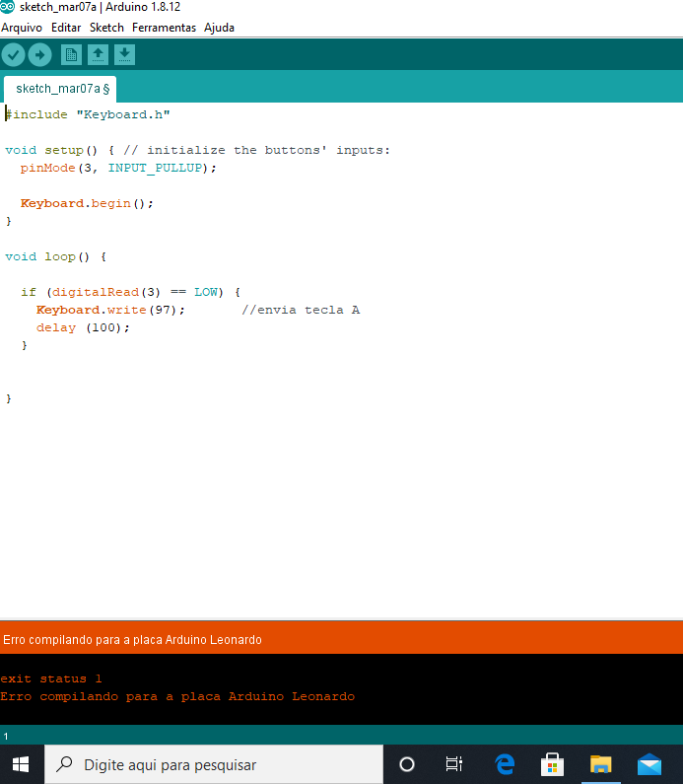This screenshot has height=784, width=683.
Task: Click the Windows Start button
Action: 21,764
